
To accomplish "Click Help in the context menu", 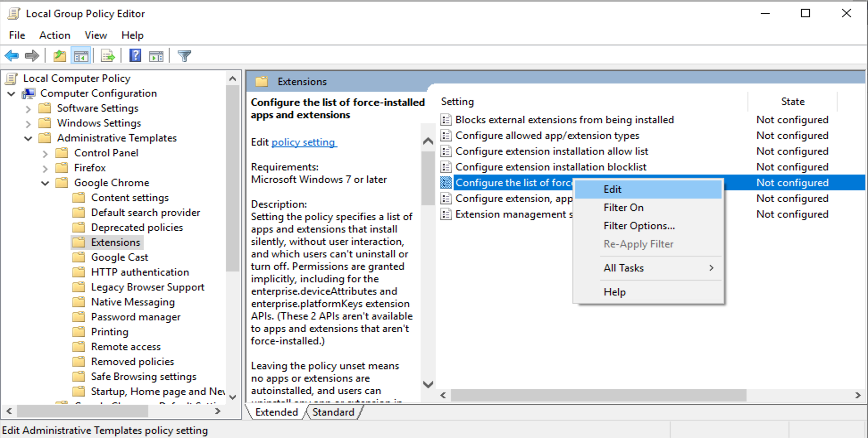I will (648, 292).
